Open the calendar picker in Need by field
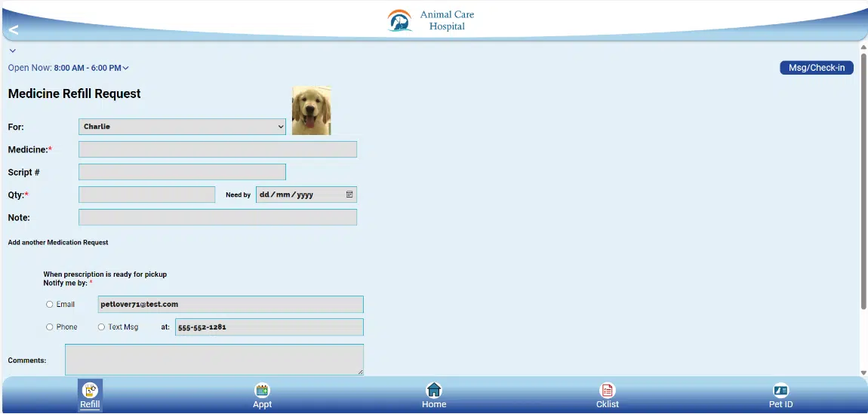The height and width of the screenshot is (414, 868). pyautogui.click(x=349, y=195)
